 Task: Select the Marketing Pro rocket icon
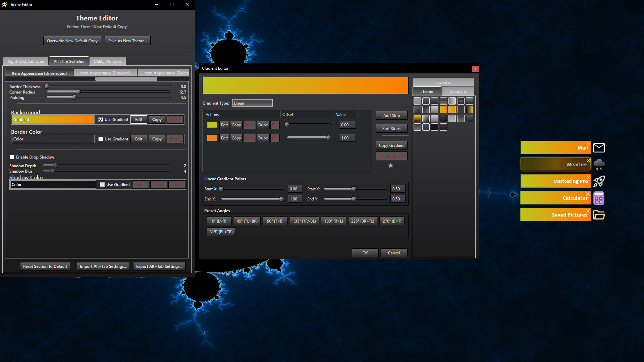click(x=599, y=181)
